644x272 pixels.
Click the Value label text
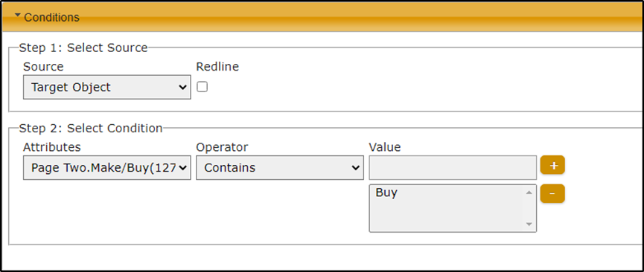click(x=385, y=147)
